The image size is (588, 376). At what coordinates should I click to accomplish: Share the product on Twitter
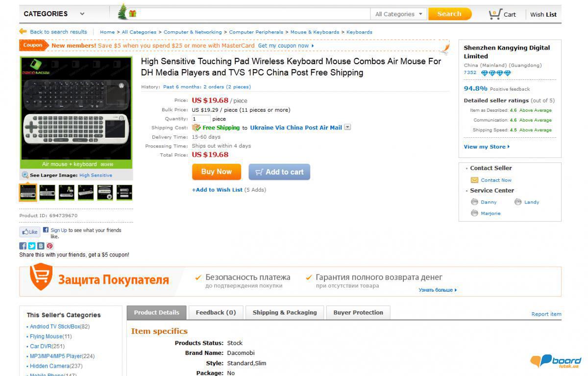pos(32,246)
